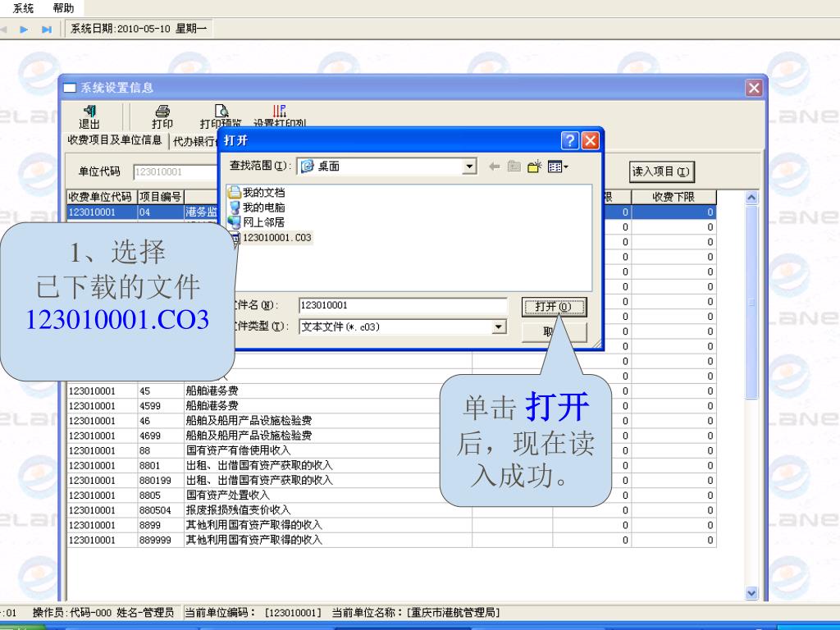This screenshot has height=630, width=840.
Task: Click the 收费单位代码 column header
Action: coord(101,197)
